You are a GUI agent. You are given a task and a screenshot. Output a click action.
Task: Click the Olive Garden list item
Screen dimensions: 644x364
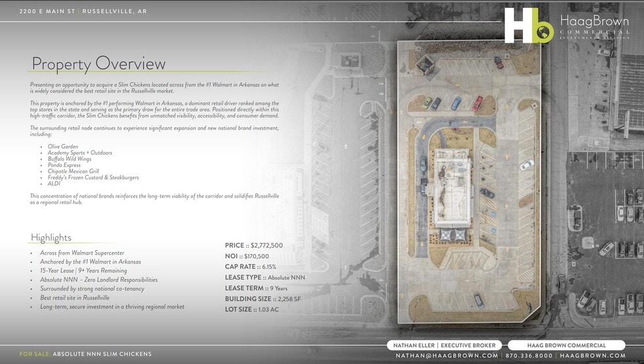63,147
